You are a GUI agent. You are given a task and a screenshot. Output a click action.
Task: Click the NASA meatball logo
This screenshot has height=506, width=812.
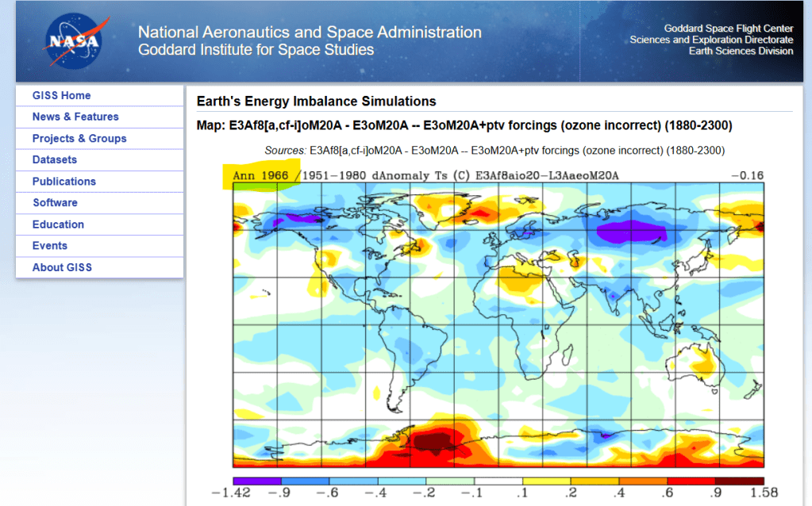pyautogui.click(x=72, y=40)
